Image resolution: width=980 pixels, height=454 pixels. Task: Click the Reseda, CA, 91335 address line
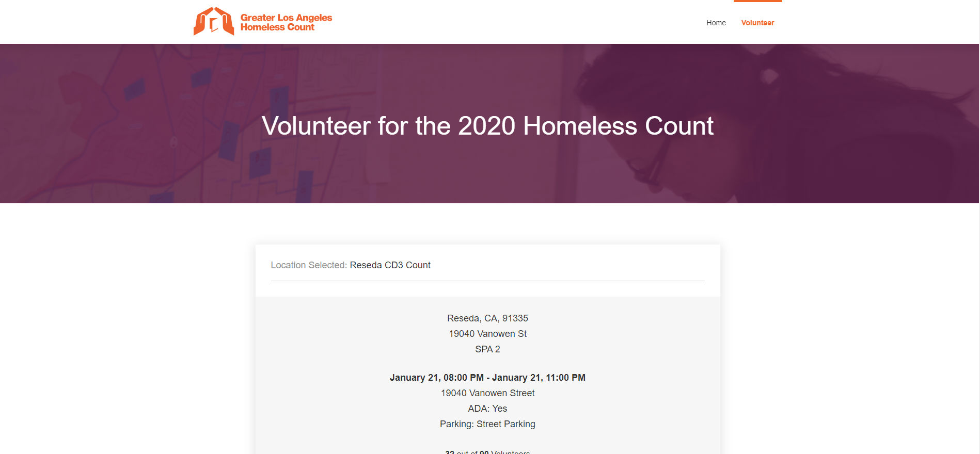tap(487, 318)
